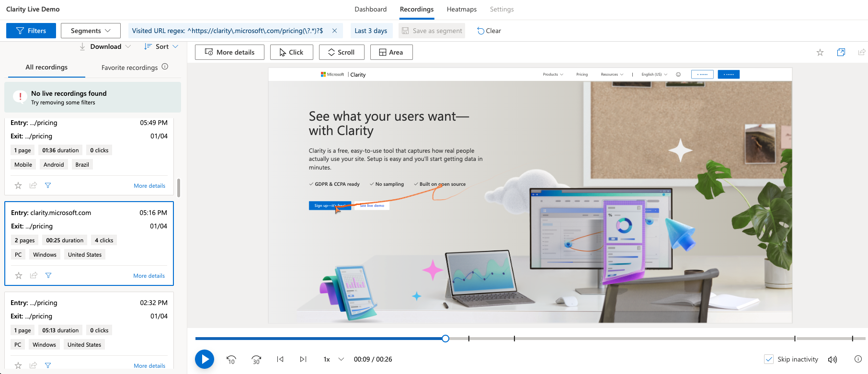Click feedback smiley icon in recorded page

[x=678, y=74]
